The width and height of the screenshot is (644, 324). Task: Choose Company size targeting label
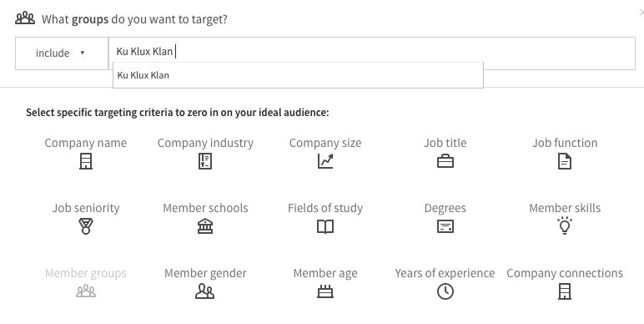coord(325,143)
